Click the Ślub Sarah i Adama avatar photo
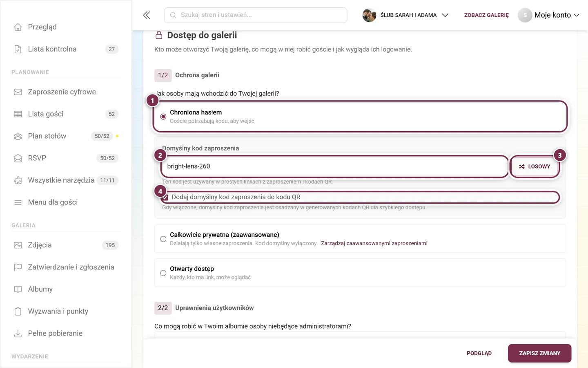 click(x=369, y=15)
